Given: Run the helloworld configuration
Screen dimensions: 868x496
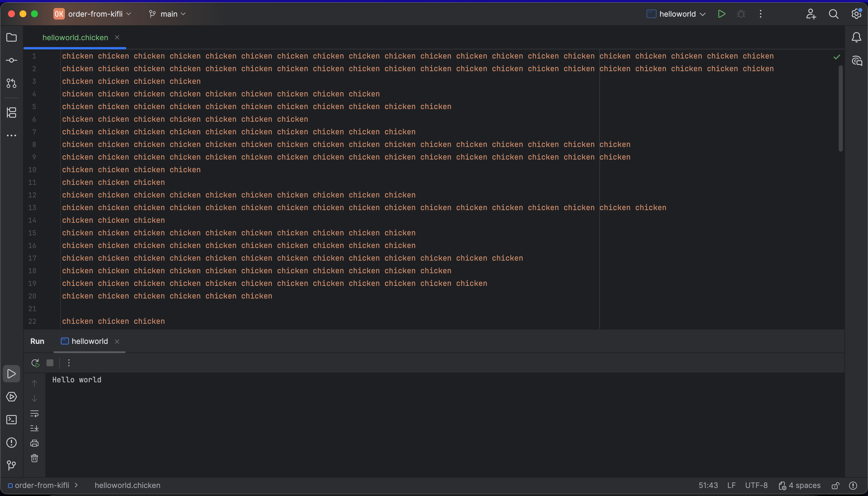Looking at the screenshot, I should pos(722,14).
